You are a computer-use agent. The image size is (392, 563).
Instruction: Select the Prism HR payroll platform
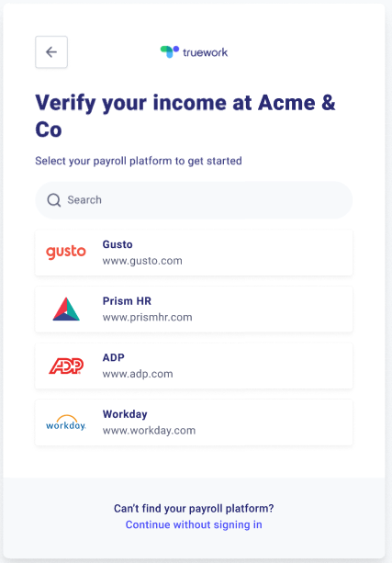(x=194, y=310)
